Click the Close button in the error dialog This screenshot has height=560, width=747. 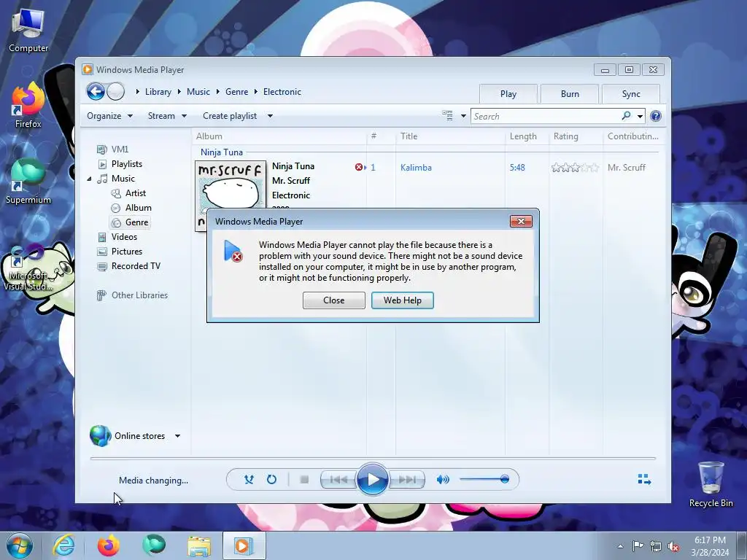(334, 300)
